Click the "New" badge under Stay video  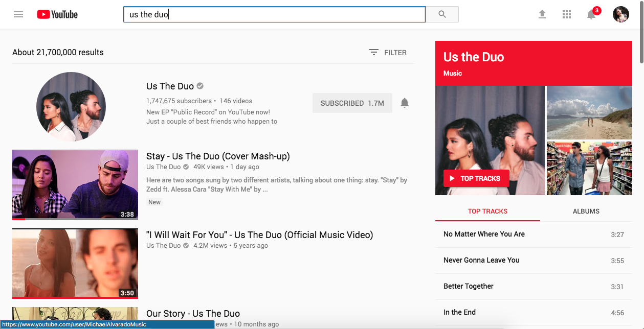coord(154,202)
